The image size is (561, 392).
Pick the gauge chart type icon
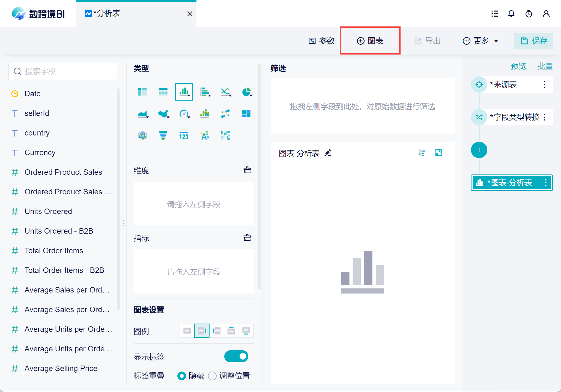point(184,114)
